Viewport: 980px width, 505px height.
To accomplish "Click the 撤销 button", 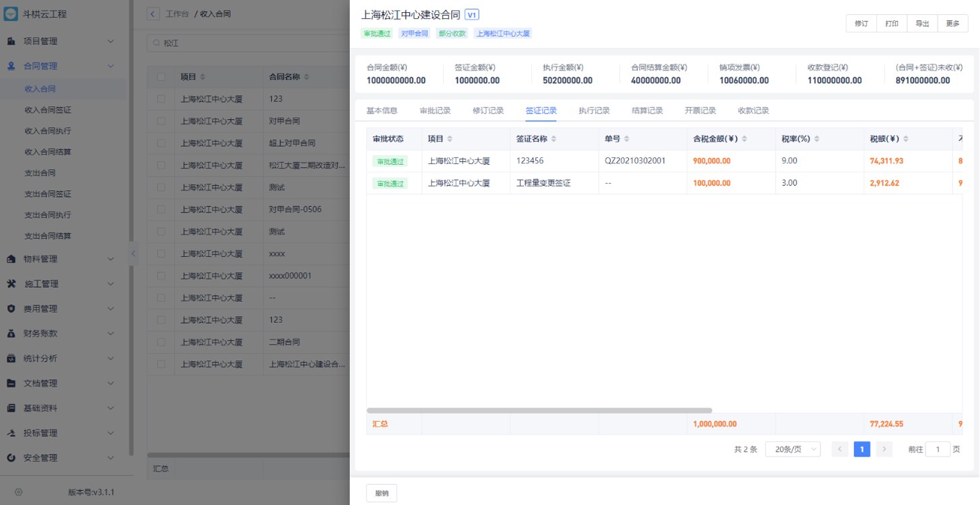I will pos(381,493).
